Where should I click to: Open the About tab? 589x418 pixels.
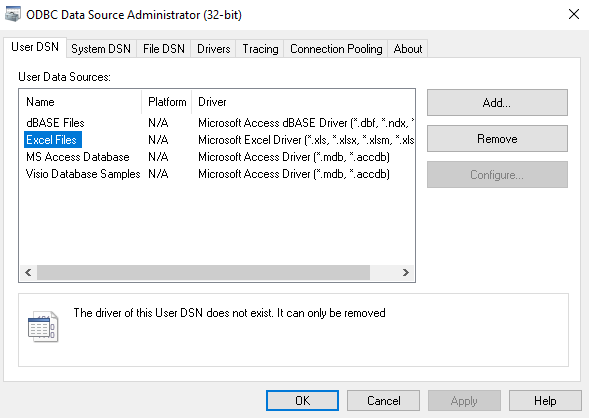pyautogui.click(x=408, y=49)
